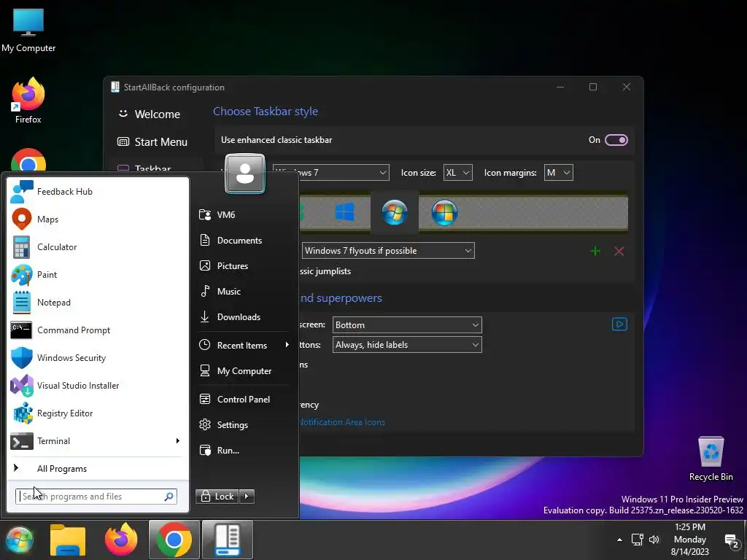Viewport: 747px width, 560px height.
Task: Click the user account picture
Action: click(x=245, y=174)
